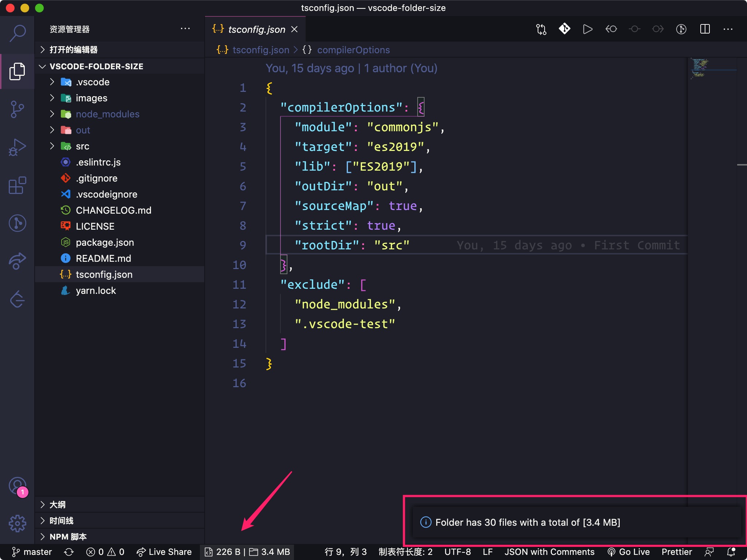Click the master branch button
This screenshot has height=560, width=747.
click(x=32, y=552)
